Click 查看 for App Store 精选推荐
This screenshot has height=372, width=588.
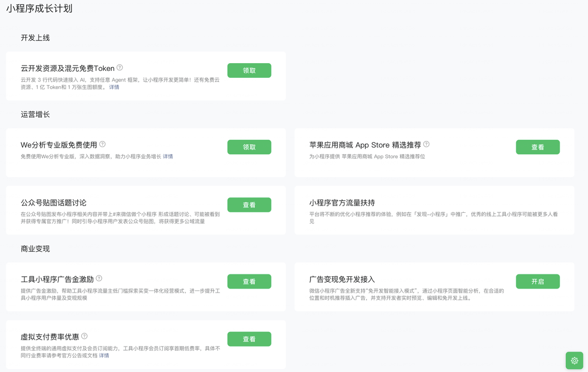pyautogui.click(x=537, y=147)
